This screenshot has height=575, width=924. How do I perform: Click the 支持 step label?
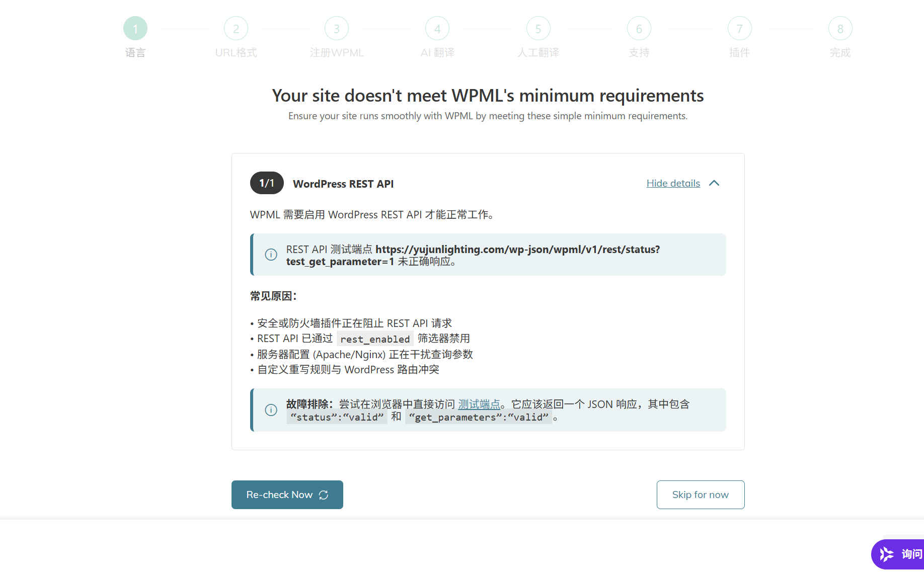point(639,53)
